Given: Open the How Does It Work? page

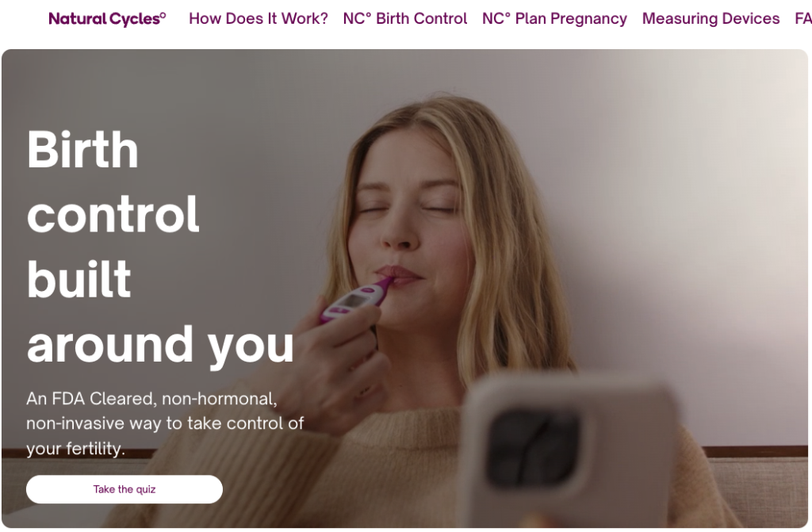Looking at the screenshot, I should 259,19.
